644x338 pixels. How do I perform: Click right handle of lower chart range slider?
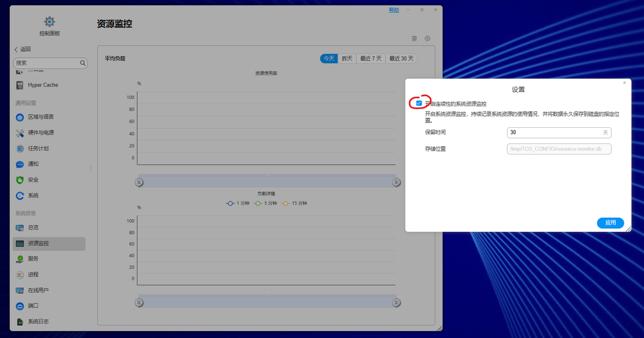(396, 302)
